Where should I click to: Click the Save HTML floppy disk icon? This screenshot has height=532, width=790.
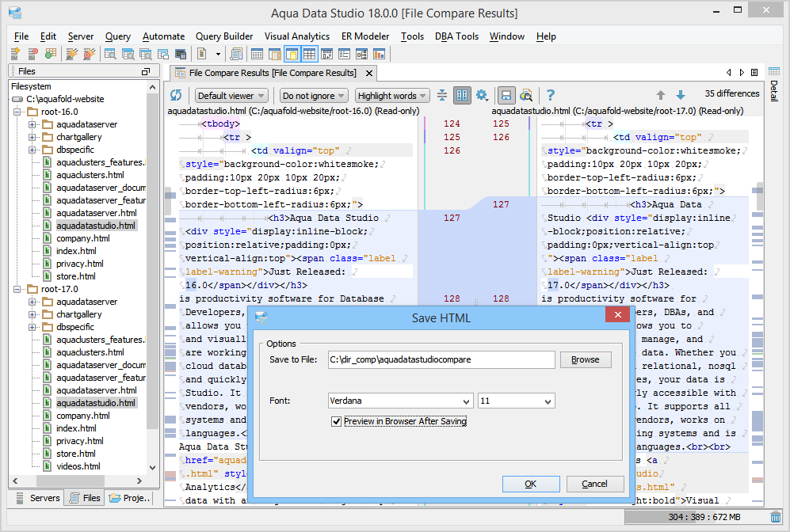click(506, 95)
